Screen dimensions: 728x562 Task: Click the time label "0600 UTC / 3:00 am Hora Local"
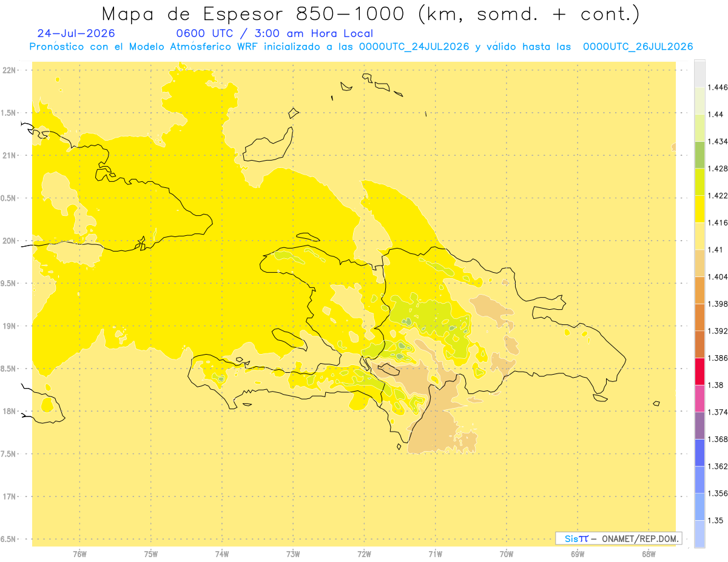point(275,33)
